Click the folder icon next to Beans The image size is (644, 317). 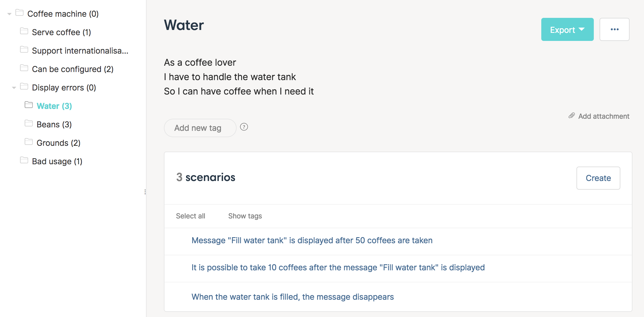point(29,123)
